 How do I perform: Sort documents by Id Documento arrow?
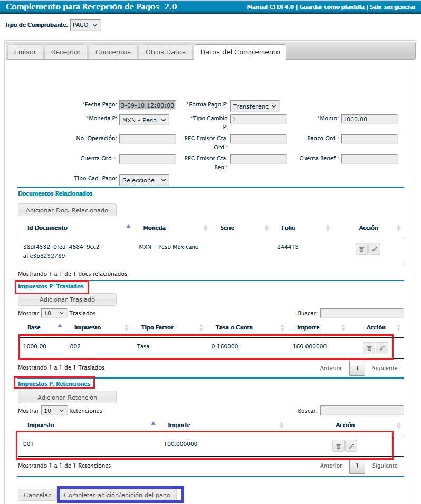pos(128,227)
